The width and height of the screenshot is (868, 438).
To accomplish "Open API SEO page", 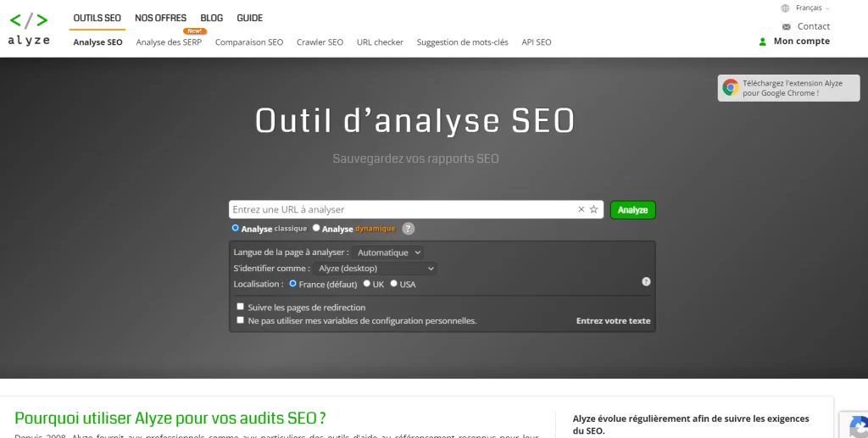I will 537,42.
